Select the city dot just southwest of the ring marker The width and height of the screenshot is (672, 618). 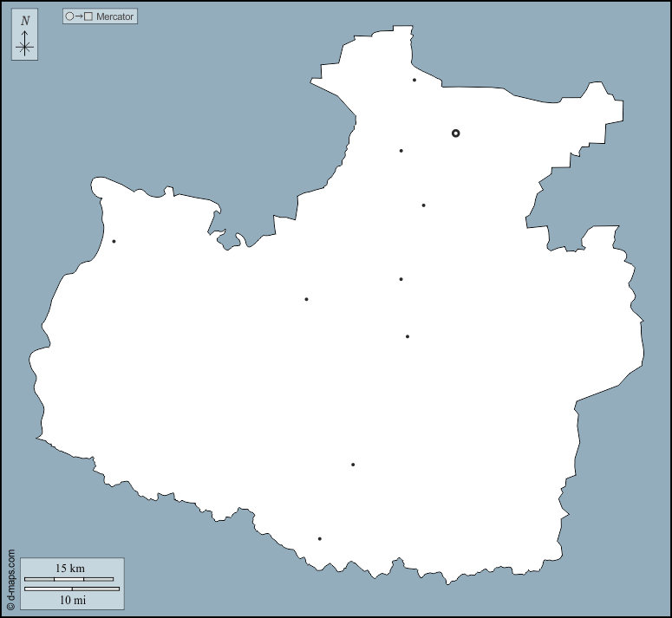pos(401,151)
